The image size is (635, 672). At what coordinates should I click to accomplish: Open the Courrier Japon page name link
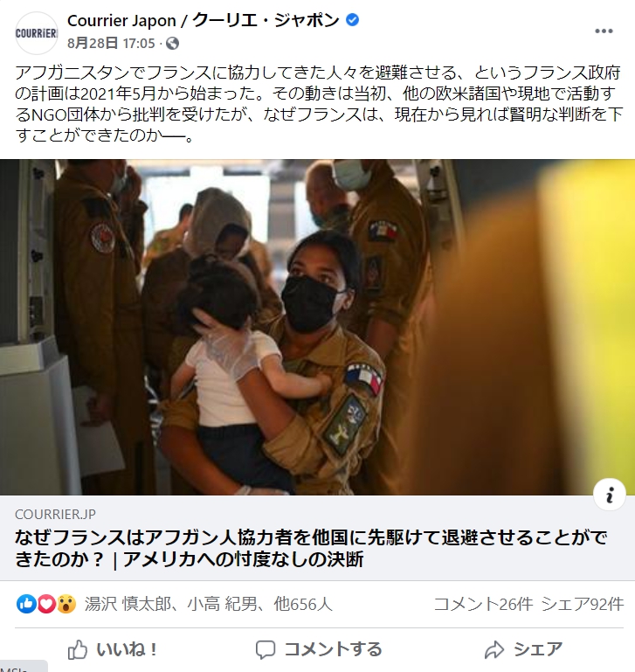(x=204, y=20)
